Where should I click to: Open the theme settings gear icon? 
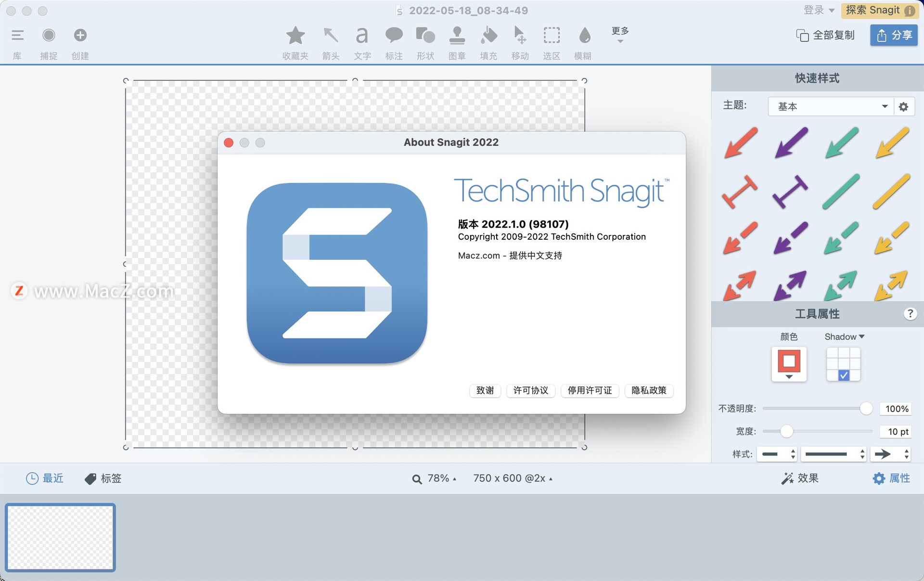[x=904, y=106]
